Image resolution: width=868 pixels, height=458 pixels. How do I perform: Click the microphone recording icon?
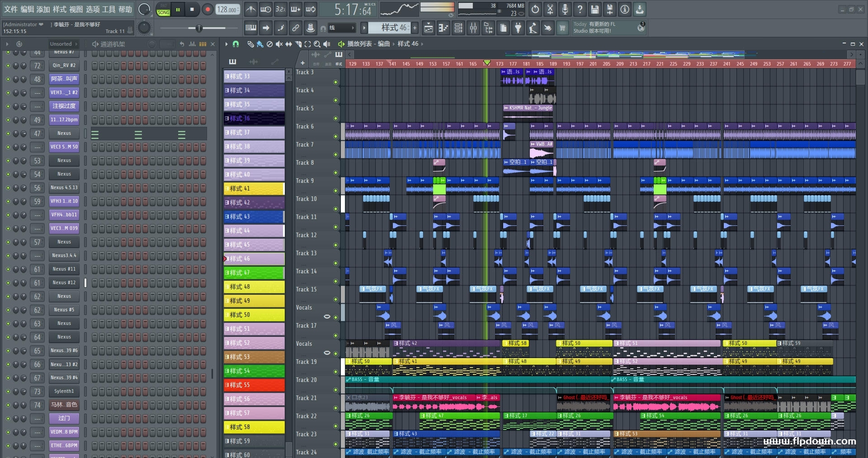[x=565, y=10]
